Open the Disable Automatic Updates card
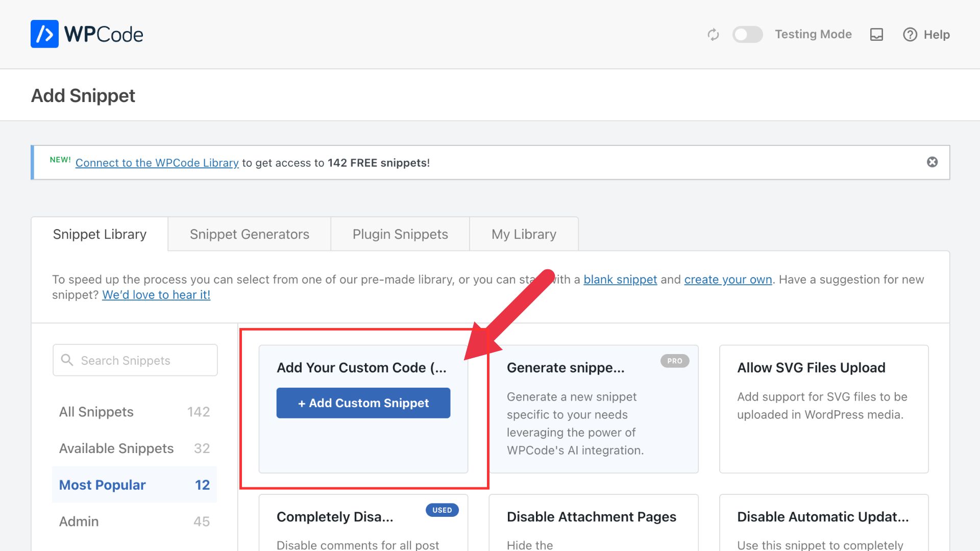This screenshot has width=980, height=551. pyautogui.click(x=824, y=523)
